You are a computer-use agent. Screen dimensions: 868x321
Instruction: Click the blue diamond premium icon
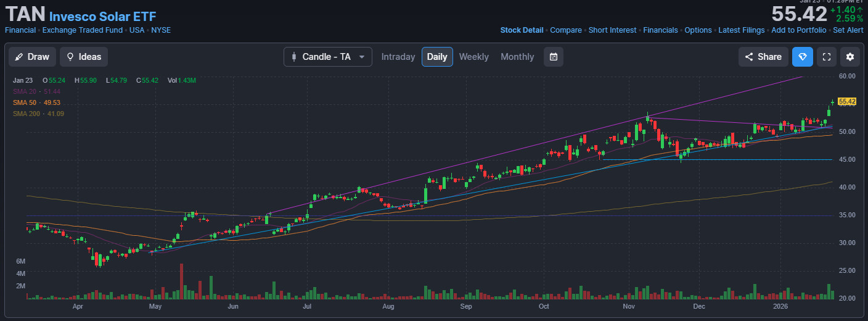pos(802,57)
